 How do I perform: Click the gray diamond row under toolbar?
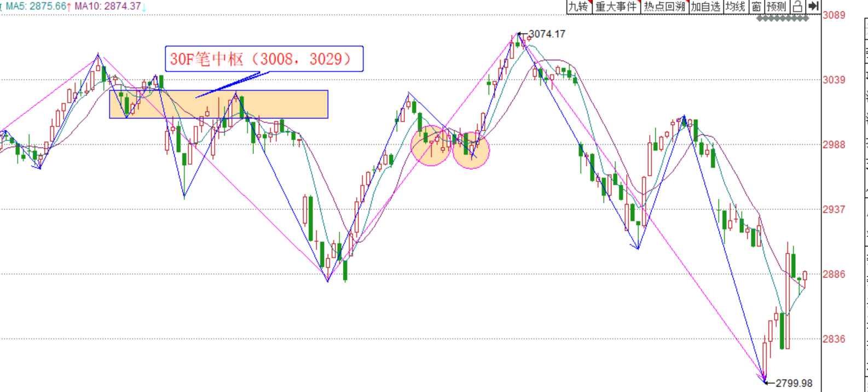(783, 19)
